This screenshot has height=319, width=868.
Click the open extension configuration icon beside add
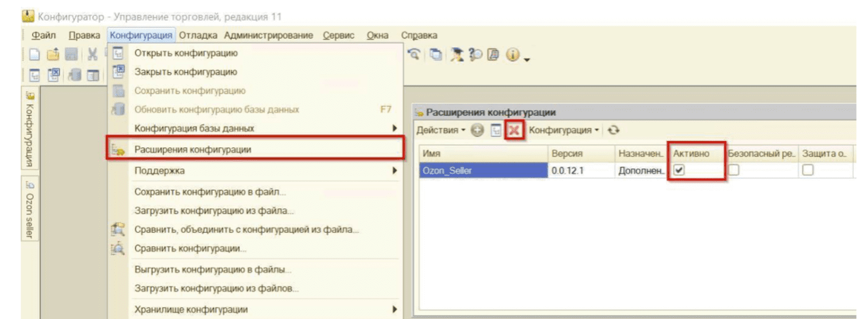(495, 131)
